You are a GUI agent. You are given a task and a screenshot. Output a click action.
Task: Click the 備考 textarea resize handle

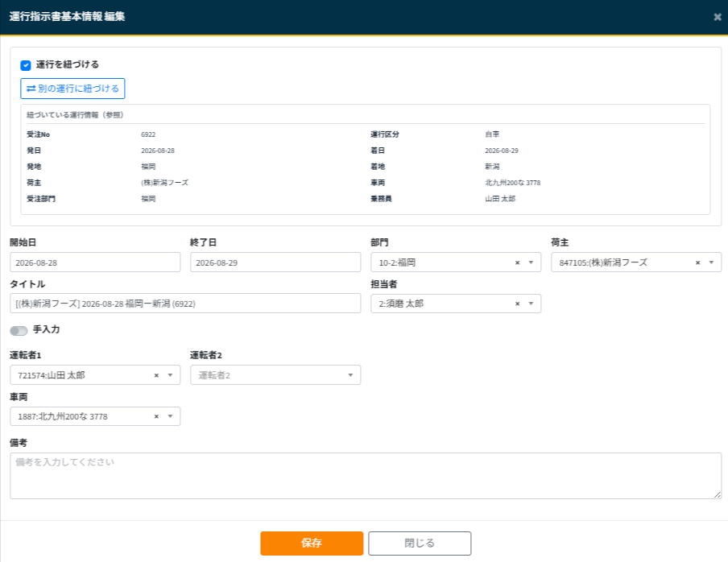718,495
